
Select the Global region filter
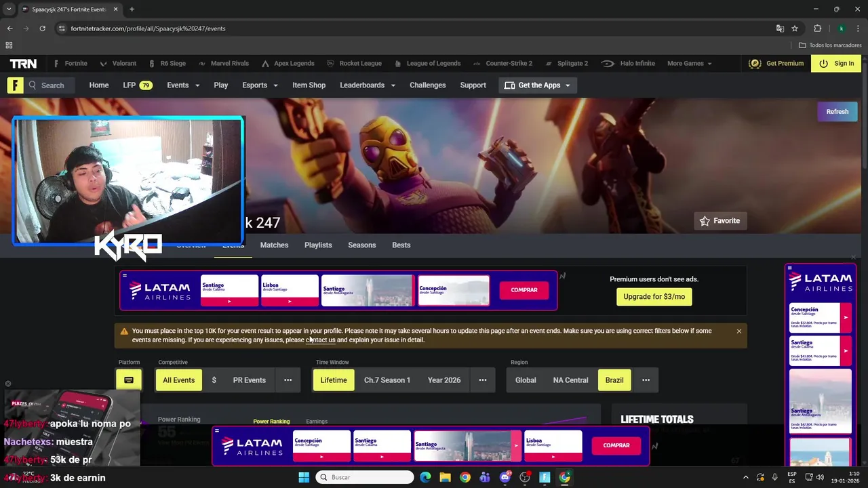[x=526, y=380]
